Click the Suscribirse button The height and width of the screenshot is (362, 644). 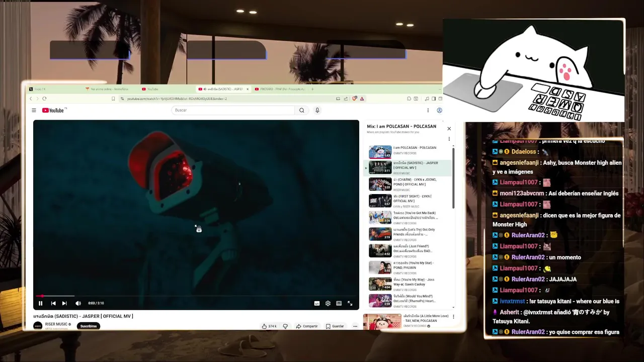pyautogui.click(x=89, y=326)
